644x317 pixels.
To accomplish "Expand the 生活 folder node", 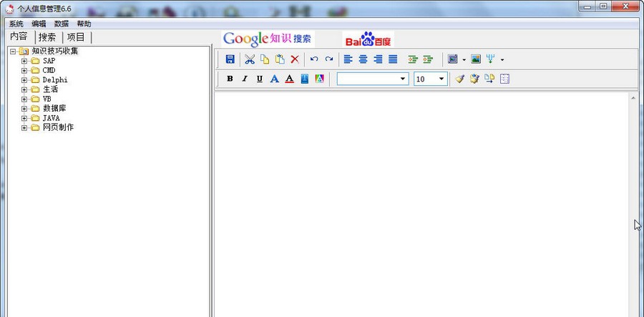I will pyautogui.click(x=24, y=89).
